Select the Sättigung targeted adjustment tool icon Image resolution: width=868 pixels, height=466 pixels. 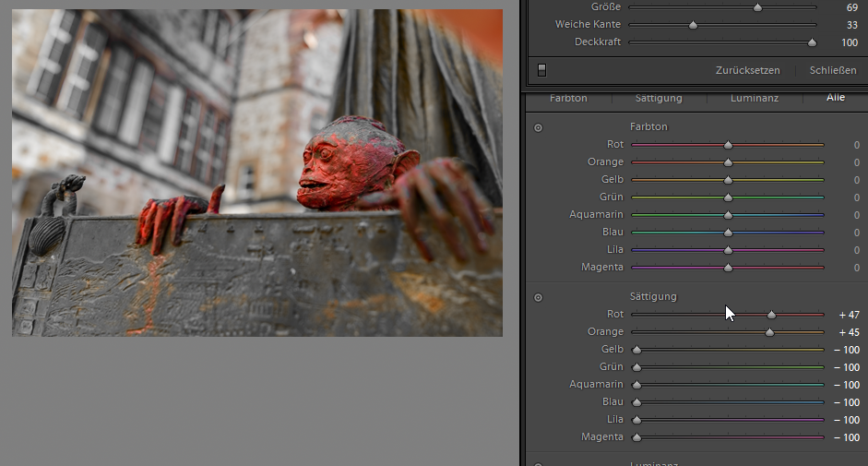coord(538,297)
